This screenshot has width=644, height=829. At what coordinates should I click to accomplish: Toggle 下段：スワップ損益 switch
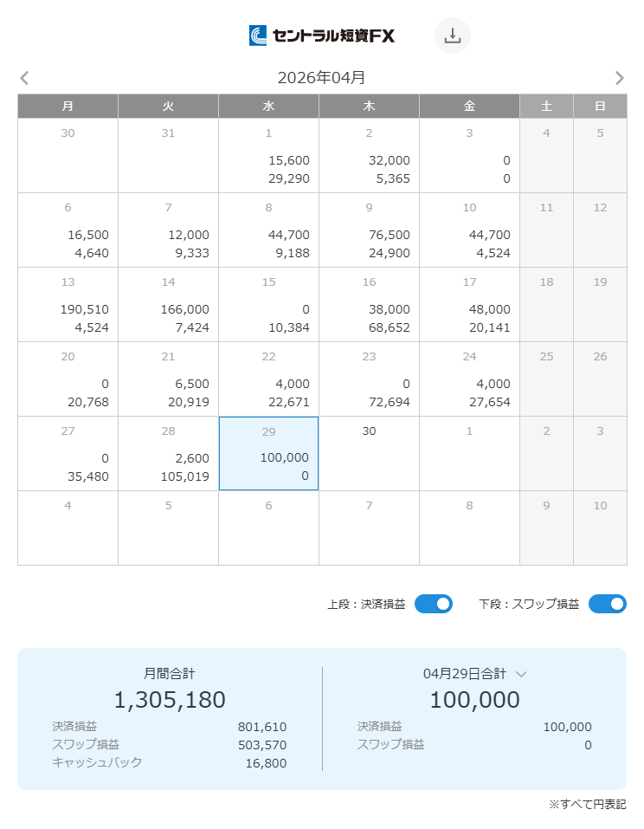coord(607,604)
